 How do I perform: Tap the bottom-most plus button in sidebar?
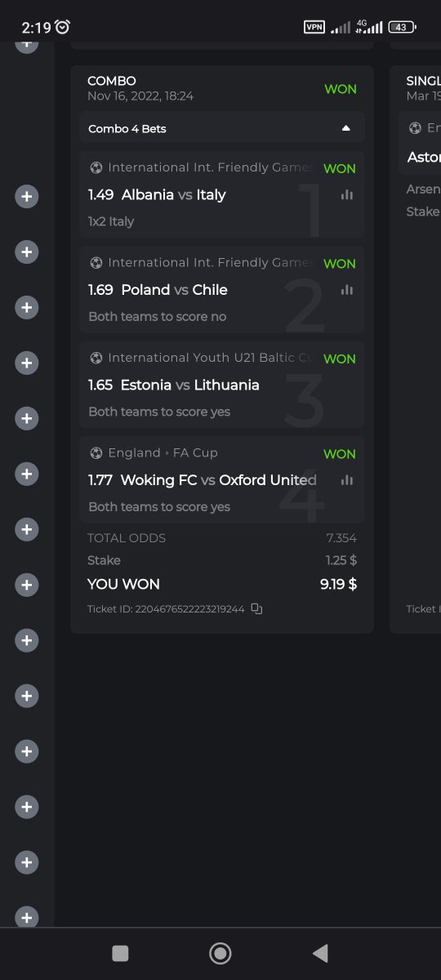pos(27,918)
